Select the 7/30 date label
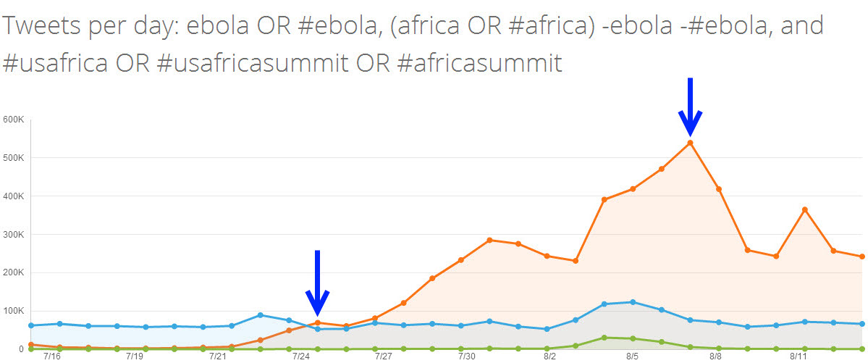The width and height of the screenshot is (868, 363). point(467,356)
